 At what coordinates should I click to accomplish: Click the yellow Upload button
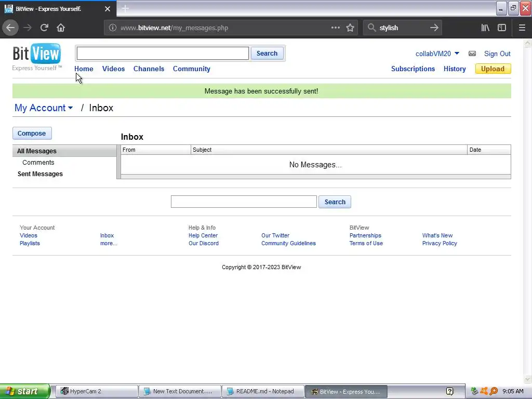click(x=493, y=69)
